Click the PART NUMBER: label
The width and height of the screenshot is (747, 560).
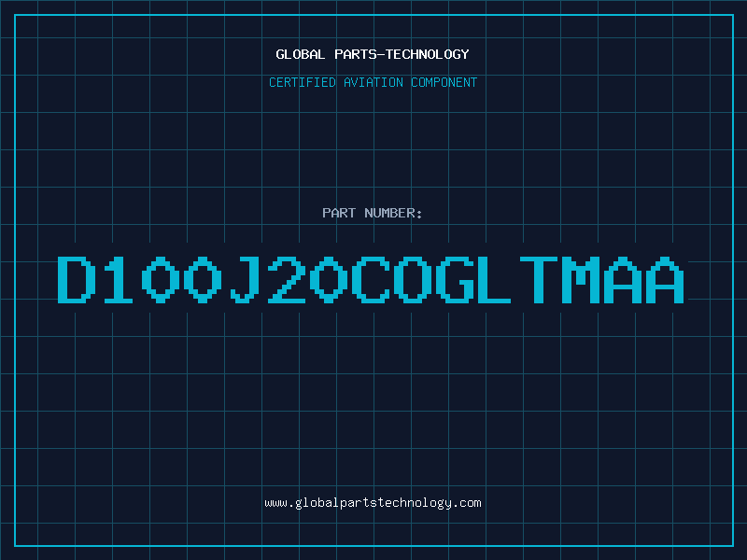pos(372,213)
